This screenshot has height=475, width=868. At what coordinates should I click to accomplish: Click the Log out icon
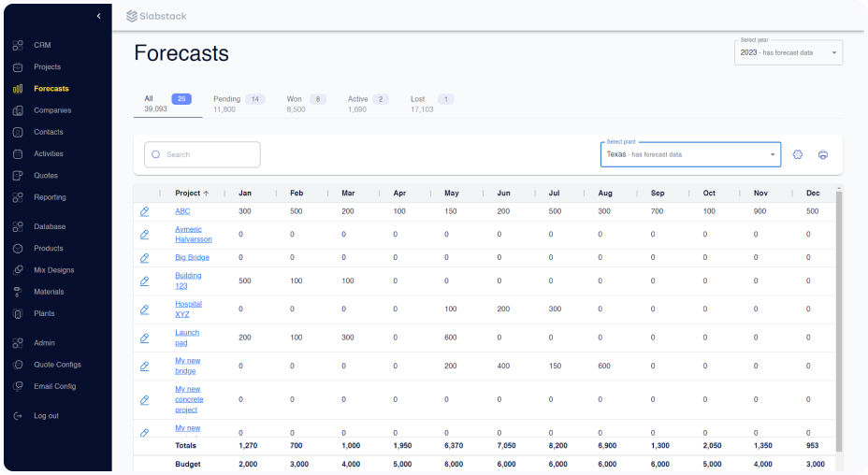click(18, 416)
